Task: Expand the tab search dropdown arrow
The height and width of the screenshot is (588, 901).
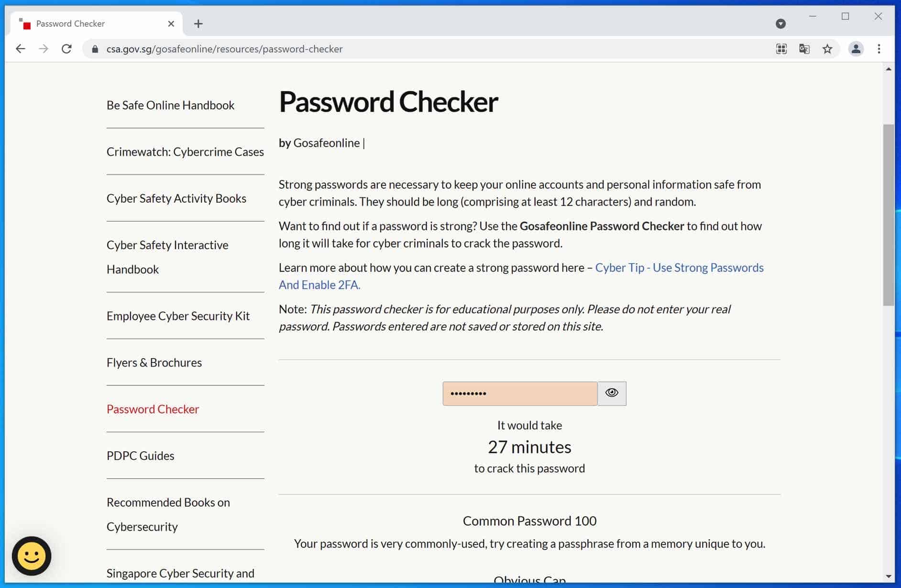Action: click(x=780, y=23)
